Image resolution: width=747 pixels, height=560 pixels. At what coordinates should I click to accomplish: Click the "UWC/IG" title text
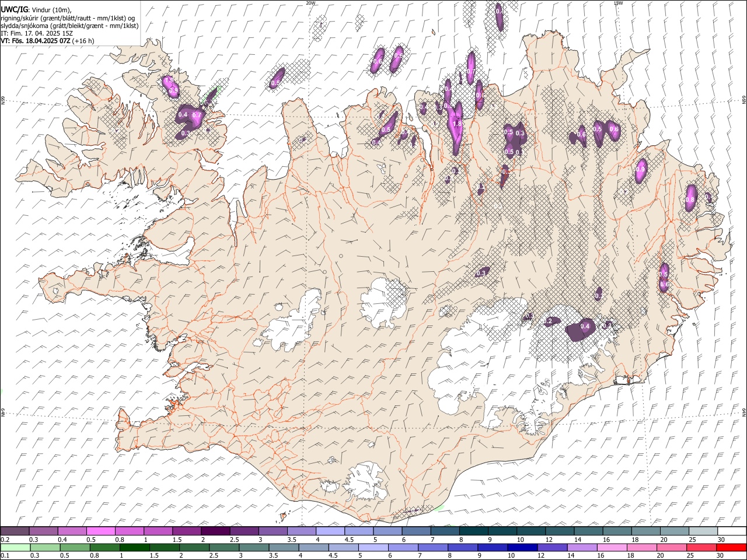(x=14, y=9)
